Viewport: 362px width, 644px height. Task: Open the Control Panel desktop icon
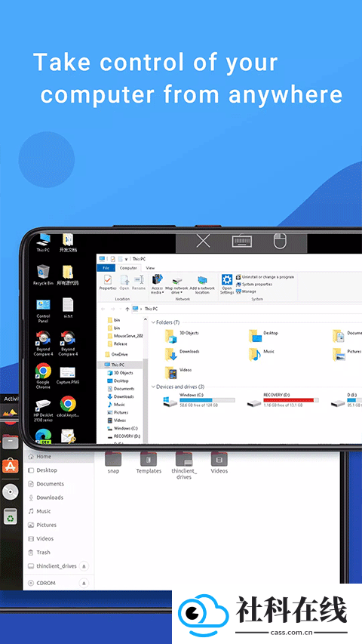43,310
